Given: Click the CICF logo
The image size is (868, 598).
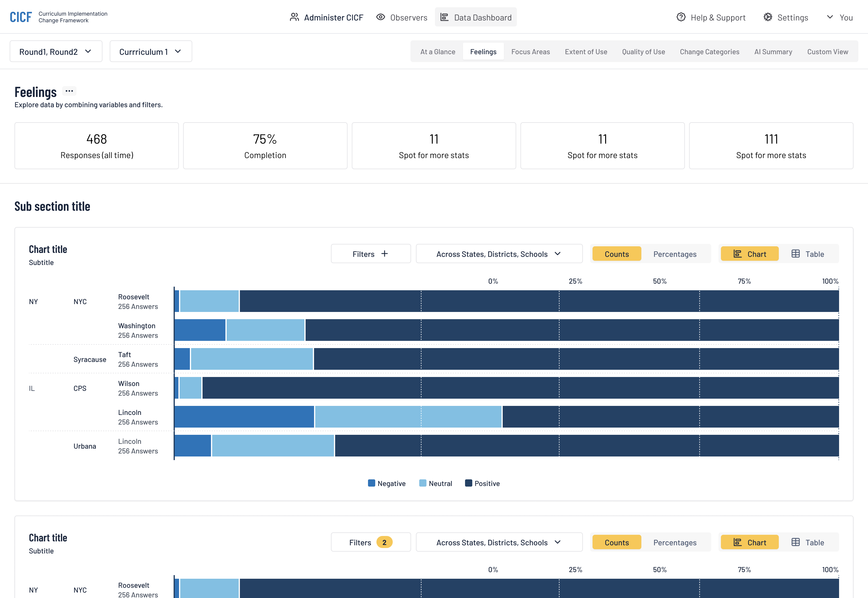Looking at the screenshot, I should (20, 17).
